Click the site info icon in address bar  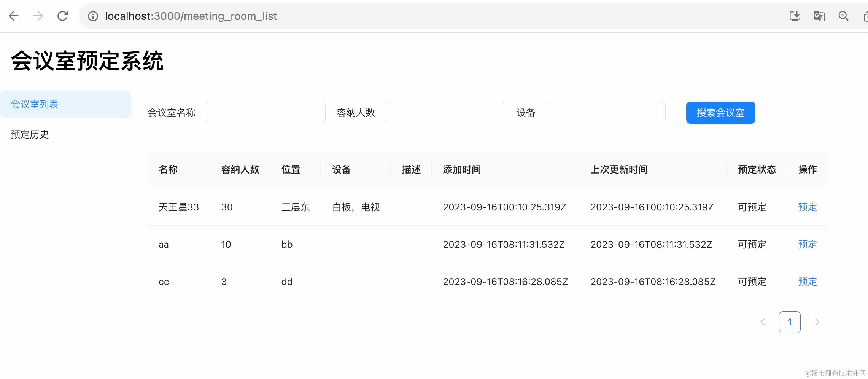93,16
